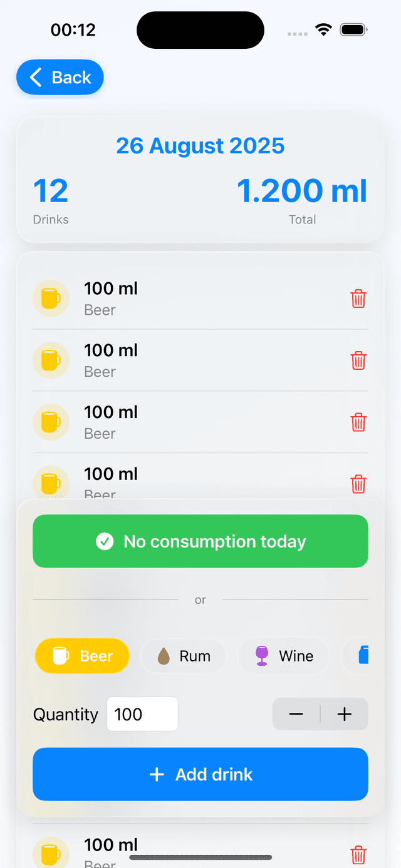401x868 pixels.
Task: Tap the trash icon on the second Beer entry
Action: point(358,360)
